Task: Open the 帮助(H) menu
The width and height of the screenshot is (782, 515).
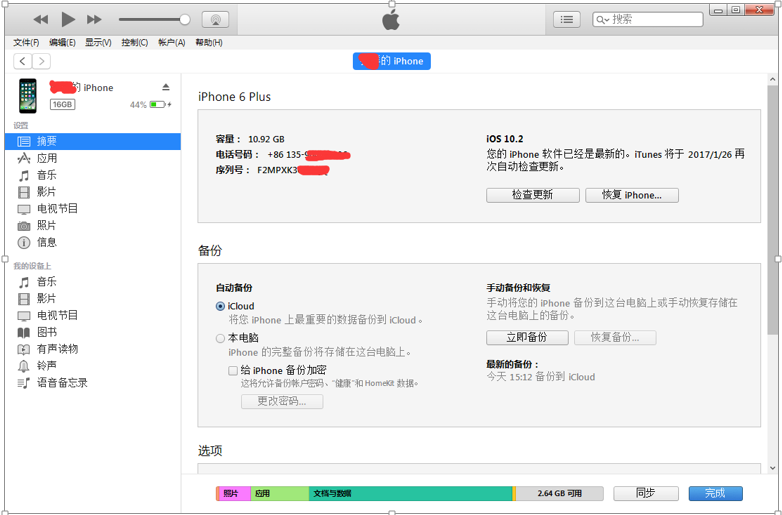Action: tap(209, 43)
